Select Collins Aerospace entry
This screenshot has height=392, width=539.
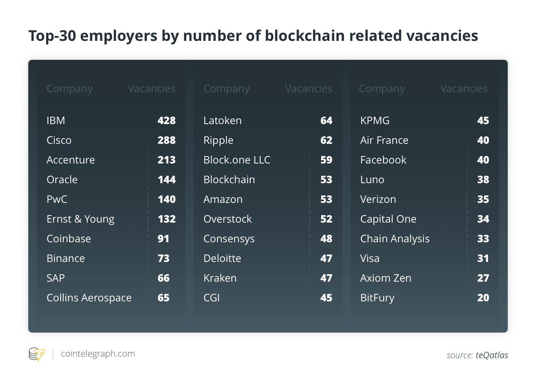click(x=89, y=298)
